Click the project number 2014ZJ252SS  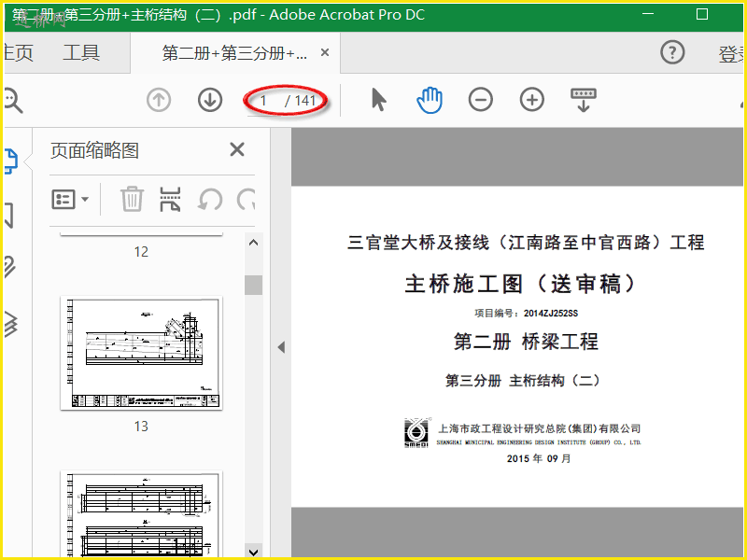click(x=551, y=314)
